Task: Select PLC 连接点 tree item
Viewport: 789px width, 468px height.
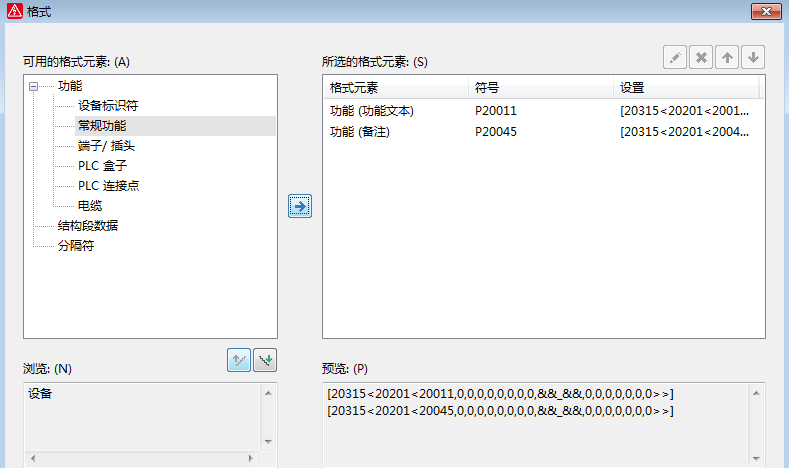Action: tap(108, 186)
